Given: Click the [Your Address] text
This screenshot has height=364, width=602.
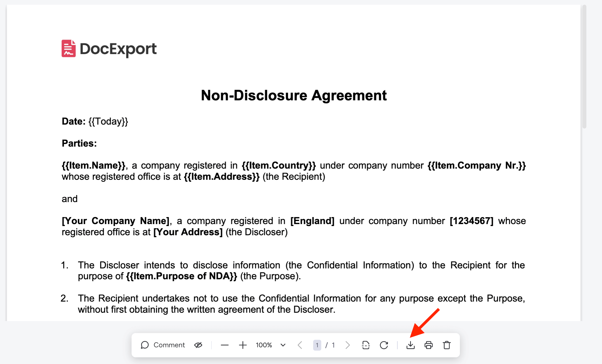Looking at the screenshot, I should click(188, 232).
